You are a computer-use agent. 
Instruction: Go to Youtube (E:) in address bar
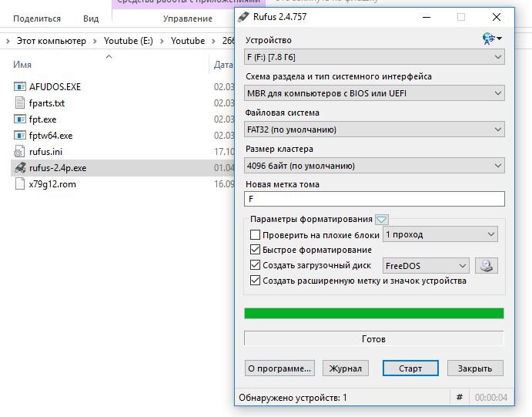click(129, 41)
